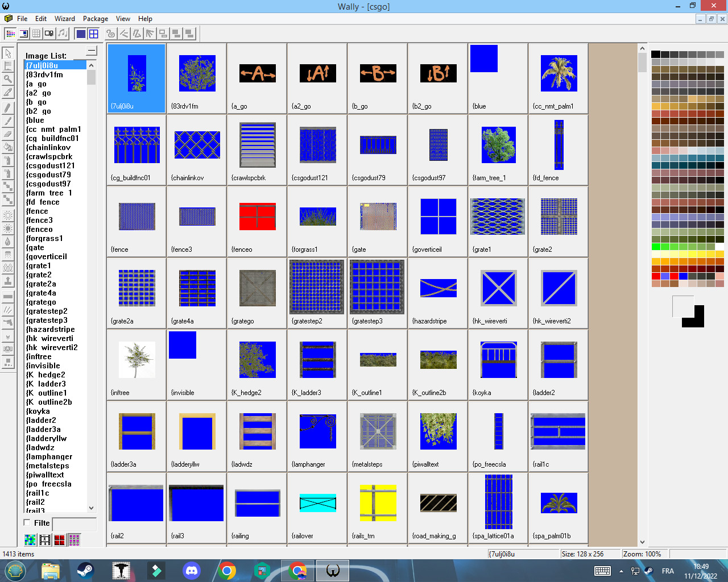728x582 pixels.
Task: Open Steam from the taskbar
Action: point(86,570)
